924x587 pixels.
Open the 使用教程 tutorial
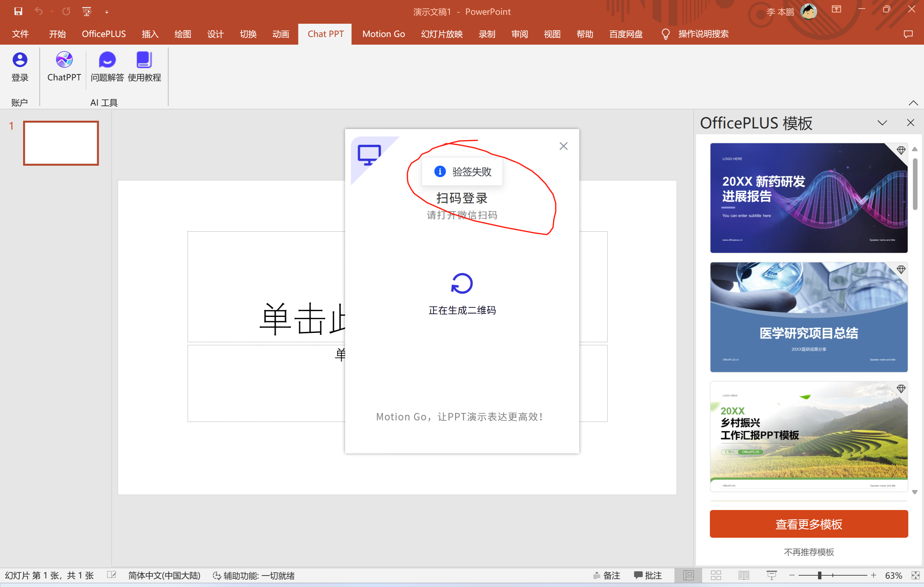click(x=144, y=60)
